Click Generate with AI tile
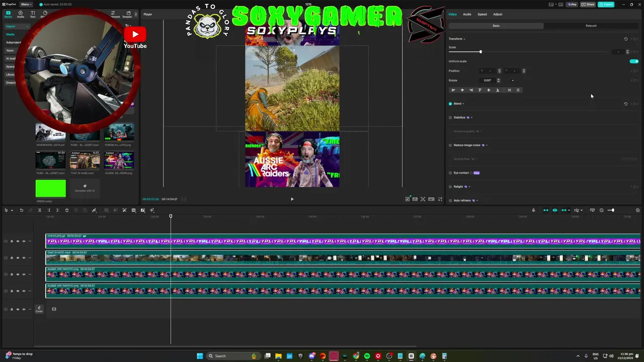Image resolution: width=644 pixels, height=362 pixels. (85, 188)
